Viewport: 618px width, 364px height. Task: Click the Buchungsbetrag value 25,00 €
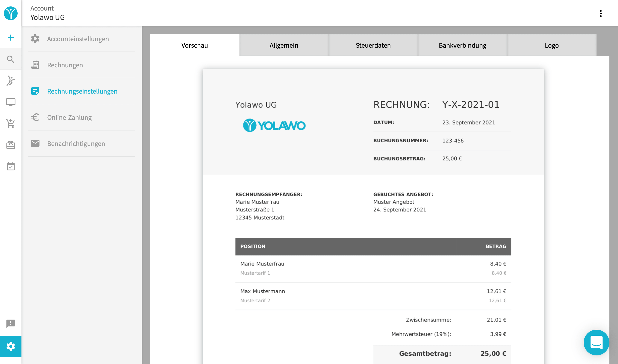452,158
